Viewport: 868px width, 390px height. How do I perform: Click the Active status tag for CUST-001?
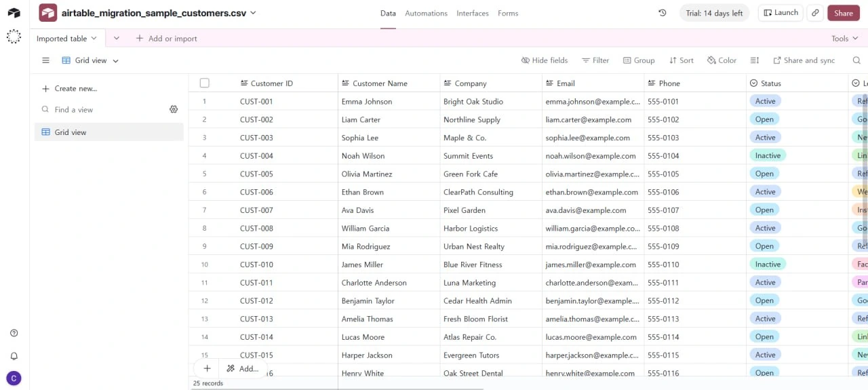pyautogui.click(x=765, y=101)
